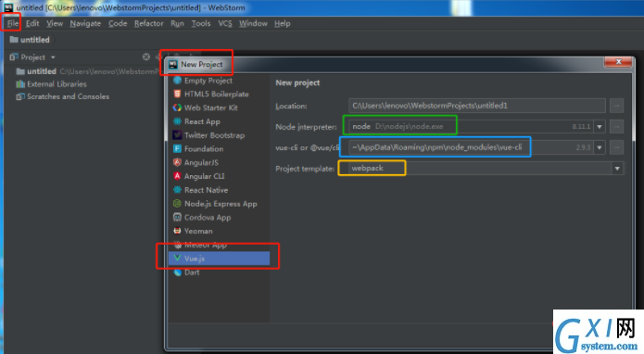
Task: Click the WebStorm icon in New Project title
Action: pyautogui.click(x=173, y=65)
